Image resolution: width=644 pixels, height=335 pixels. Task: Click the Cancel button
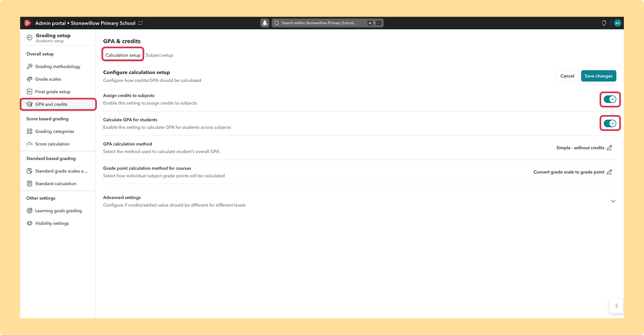pyautogui.click(x=567, y=76)
